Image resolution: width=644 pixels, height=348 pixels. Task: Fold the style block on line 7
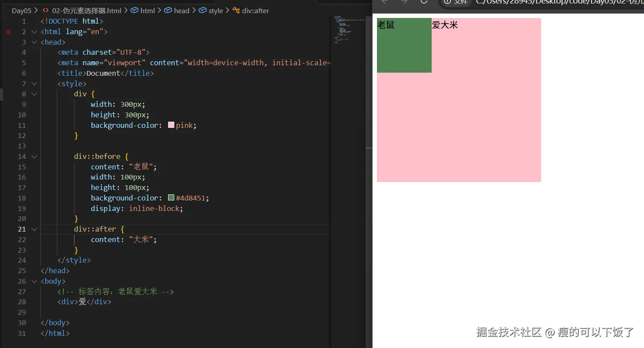coord(34,84)
